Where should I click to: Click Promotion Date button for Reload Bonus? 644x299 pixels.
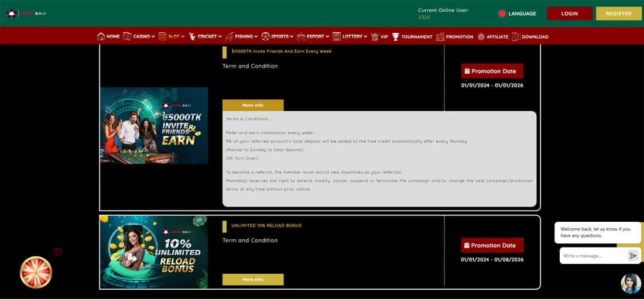click(x=492, y=245)
